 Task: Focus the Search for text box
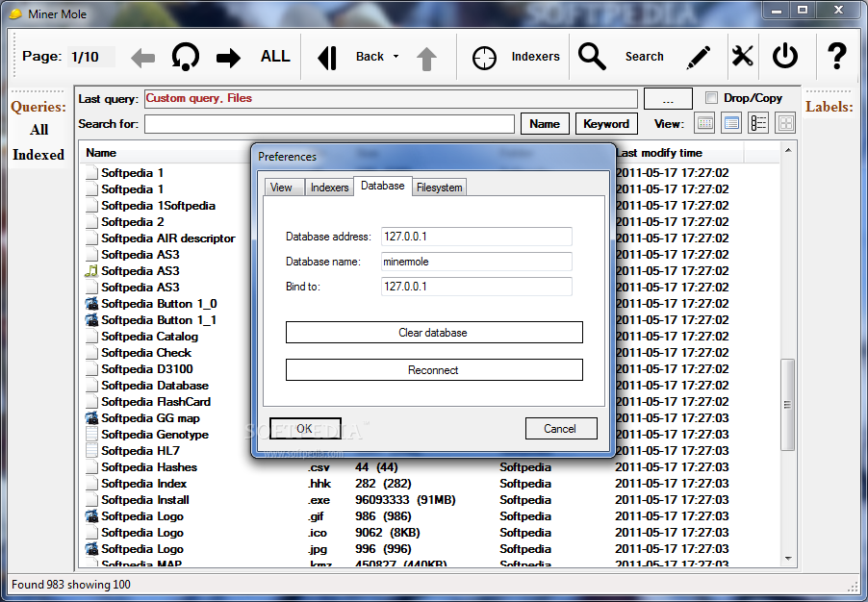pos(329,124)
